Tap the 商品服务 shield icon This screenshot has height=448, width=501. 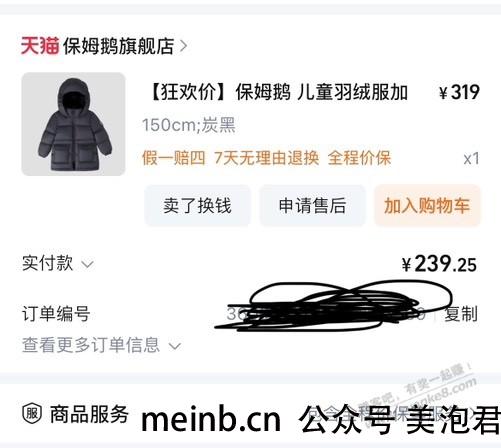pyautogui.click(x=32, y=414)
